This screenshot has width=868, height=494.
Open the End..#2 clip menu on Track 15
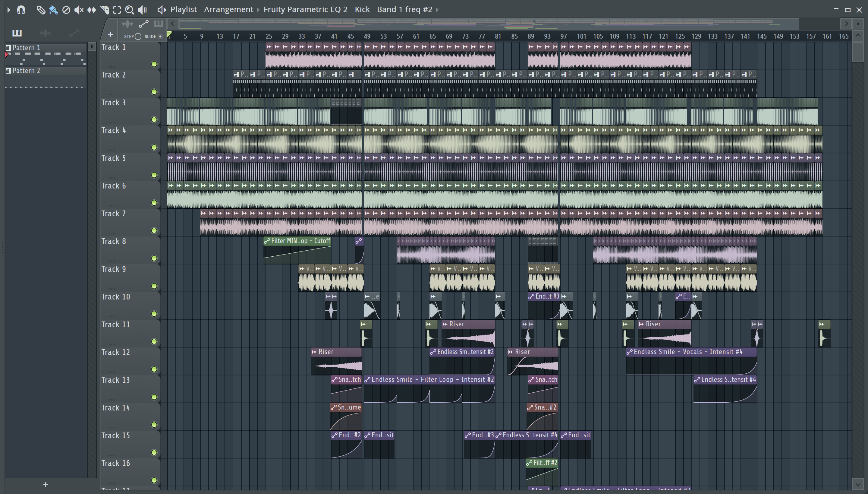tap(334, 435)
